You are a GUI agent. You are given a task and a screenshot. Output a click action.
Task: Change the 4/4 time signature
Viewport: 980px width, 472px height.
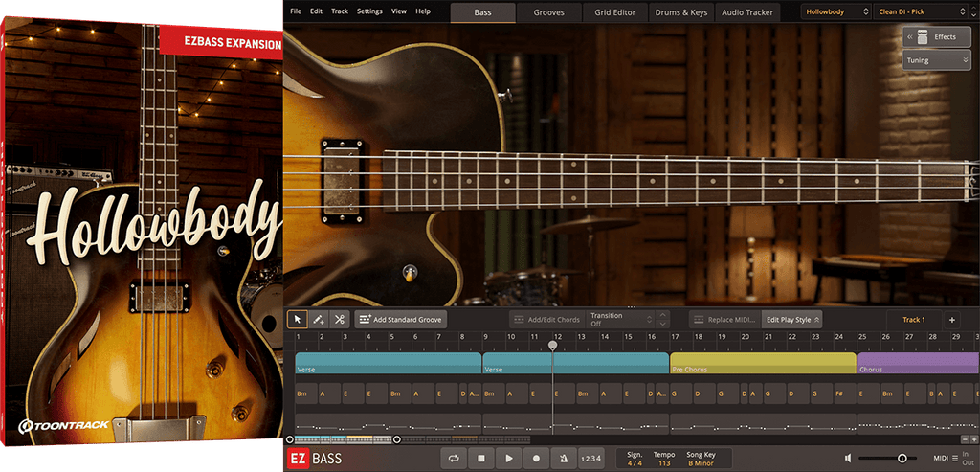(634, 463)
